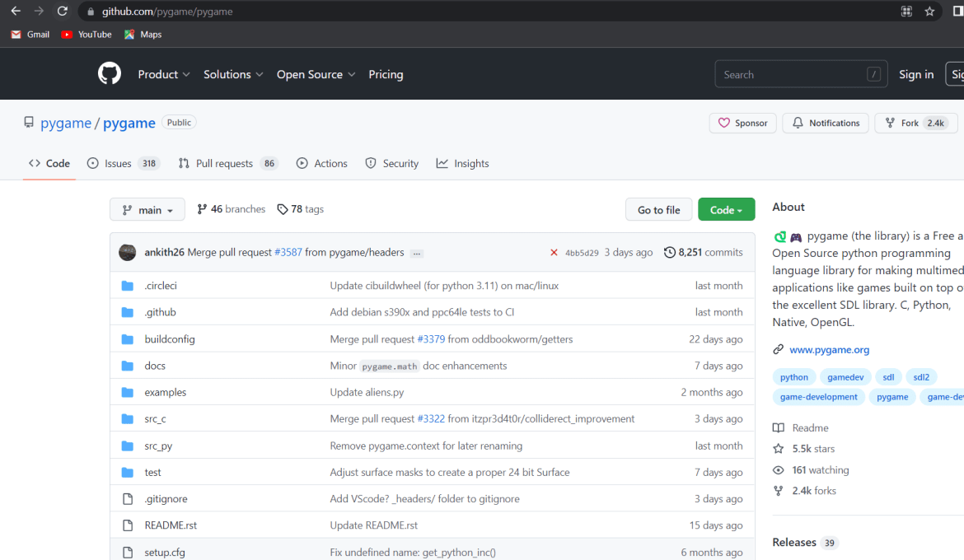The height and width of the screenshot is (560, 964).
Task: Click the Sponsor button
Action: pyautogui.click(x=742, y=123)
